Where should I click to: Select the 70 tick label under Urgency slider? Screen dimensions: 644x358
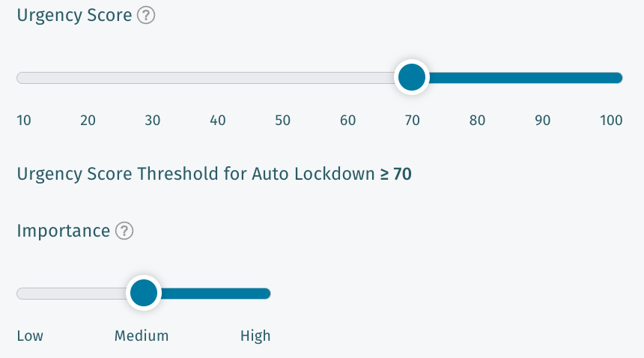point(412,121)
